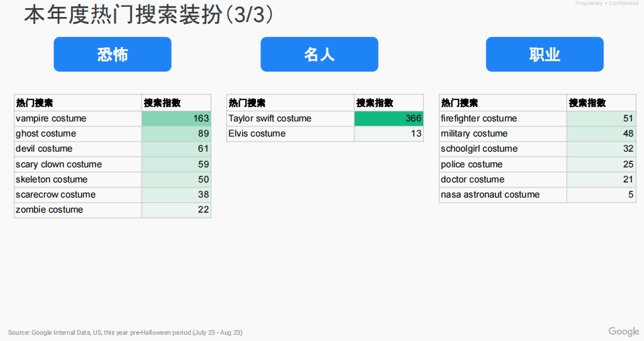
Task: Select the 'ghost costume' cell
Action: [x=78, y=133]
